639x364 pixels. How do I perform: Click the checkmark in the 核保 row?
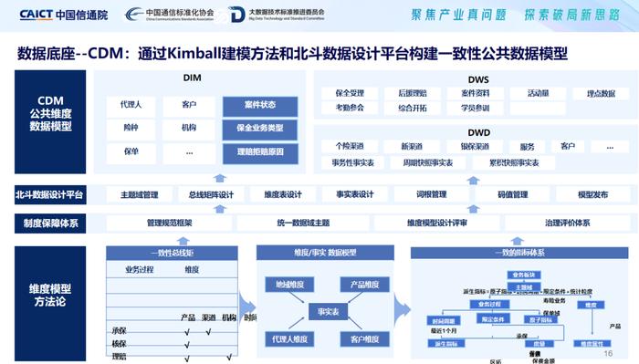187,345
